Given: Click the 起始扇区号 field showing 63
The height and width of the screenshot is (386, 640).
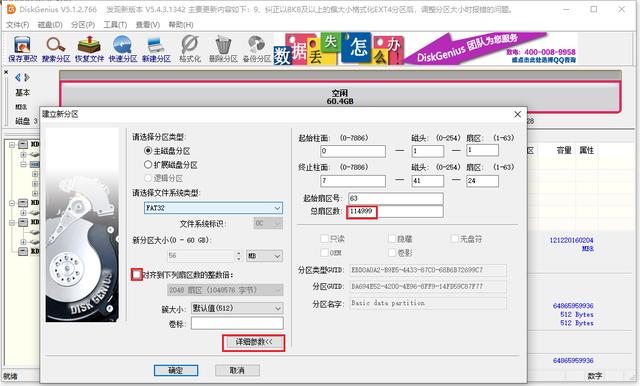Looking at the screenshot, I should coord(396,198).
